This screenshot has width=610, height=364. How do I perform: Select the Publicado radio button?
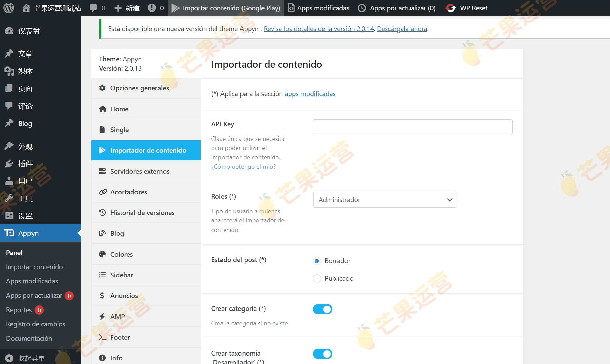point(317,278)
